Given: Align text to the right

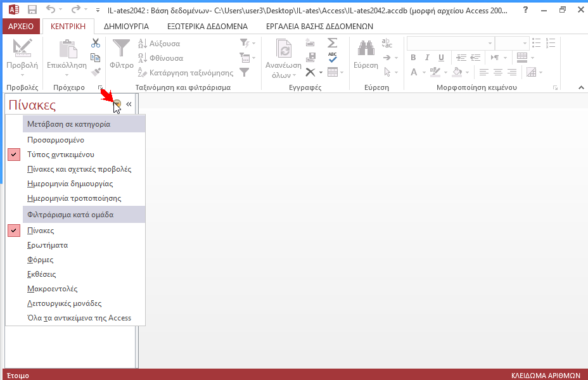Looking at the screenshot, I should pyautogui.click(x=512, y=72).
